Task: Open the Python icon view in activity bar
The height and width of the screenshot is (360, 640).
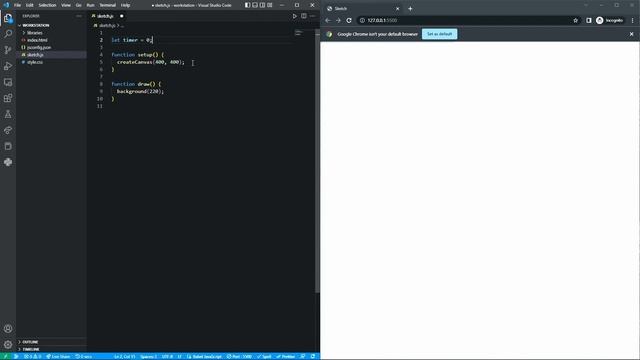Action: point(8,162)
